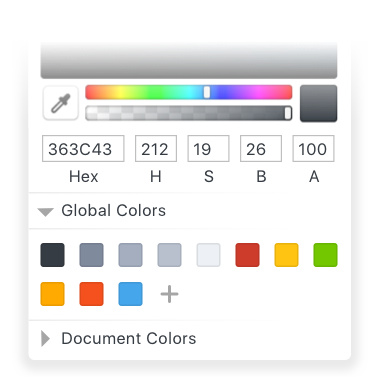
Task: Click the rainbow hue slider handle
Action: tap(207, 92)
